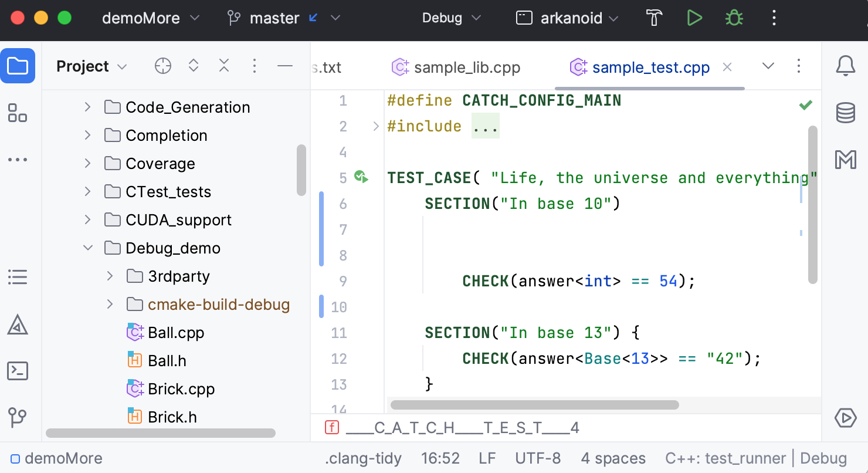Expand the CTest_tests folder

point(87,191)
